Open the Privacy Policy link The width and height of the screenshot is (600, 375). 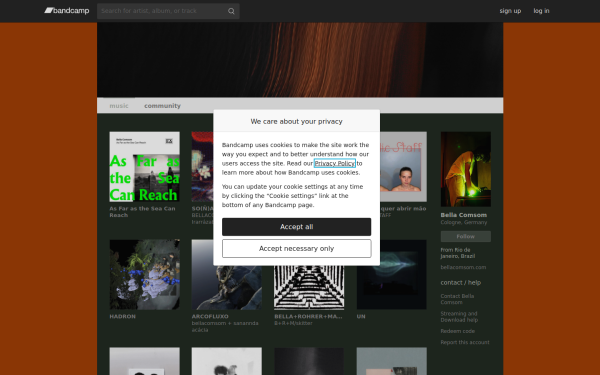point(335,163)
